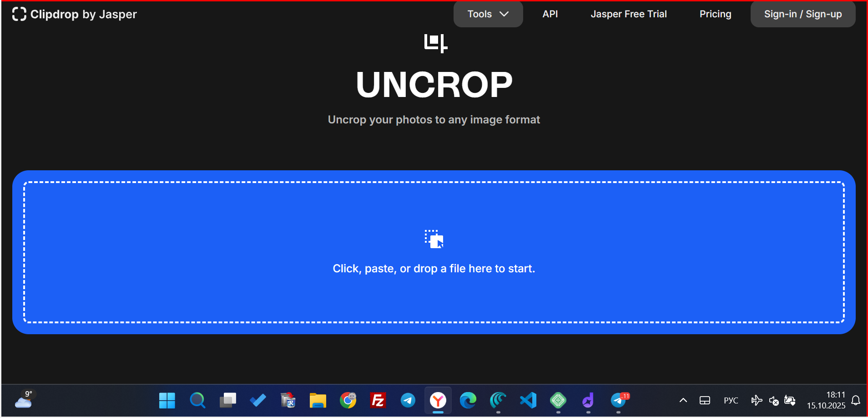Viewport: 868px width, 418px height.
Task: Open Microsoft Edge from the taskbar
Action: tap(468, 400)
